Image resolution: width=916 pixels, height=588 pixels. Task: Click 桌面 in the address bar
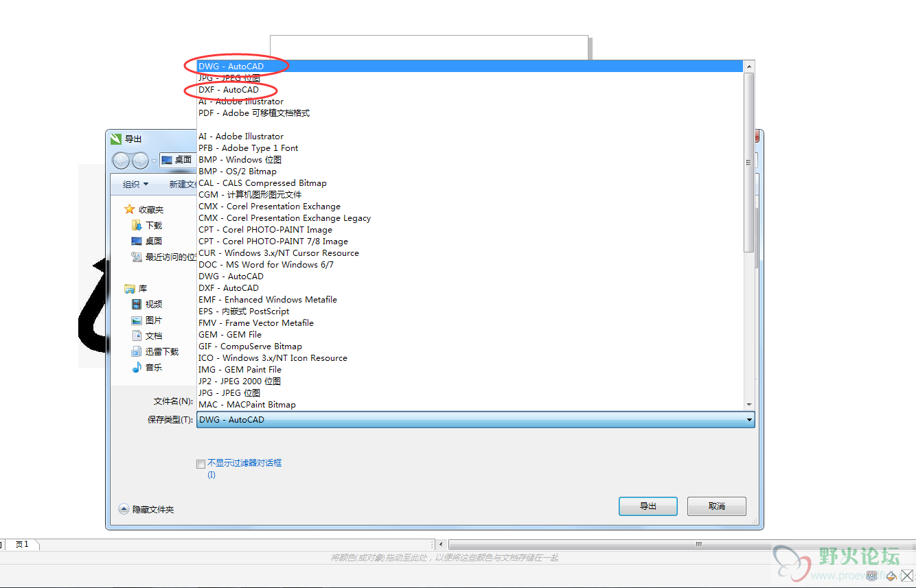183,160
